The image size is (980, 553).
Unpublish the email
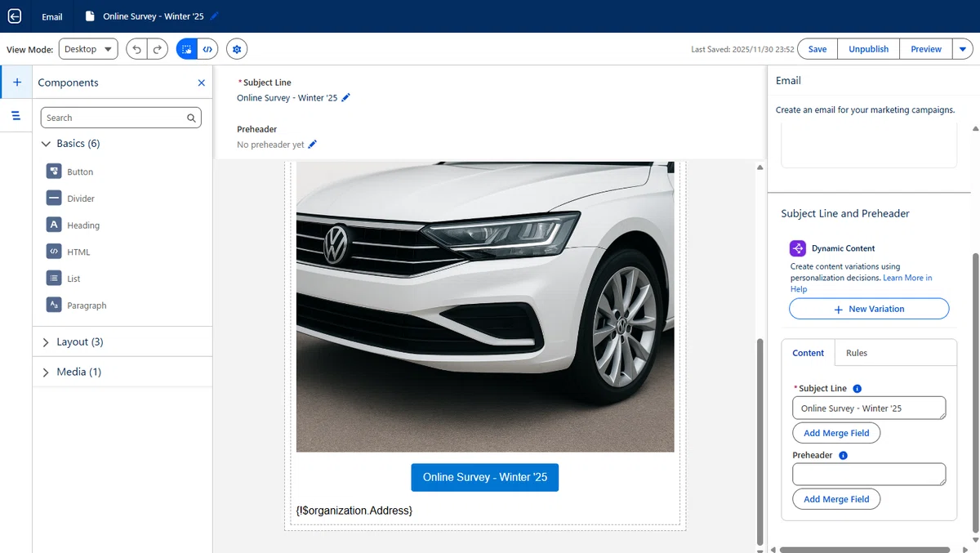point(869,49)
